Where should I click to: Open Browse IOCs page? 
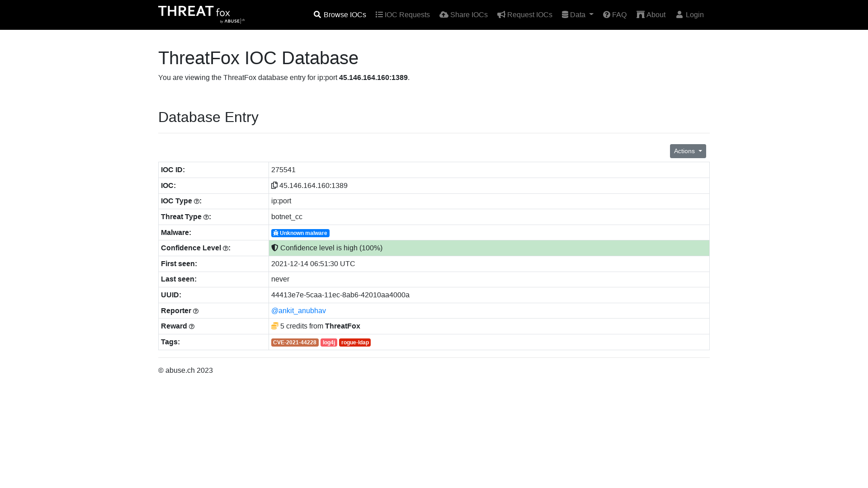tap(340, 15)
